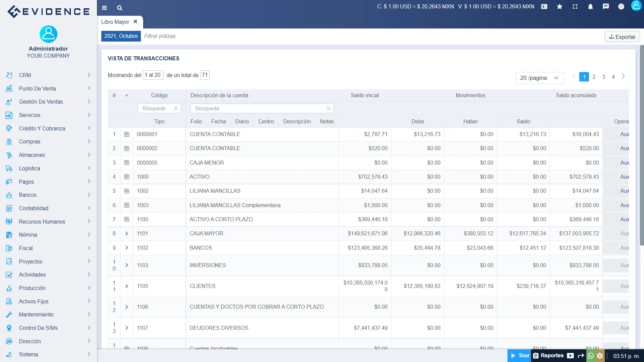This screenshot has height=362, width=644.
Task: Open Reportes in bottom bar
Action: [548, 356]
